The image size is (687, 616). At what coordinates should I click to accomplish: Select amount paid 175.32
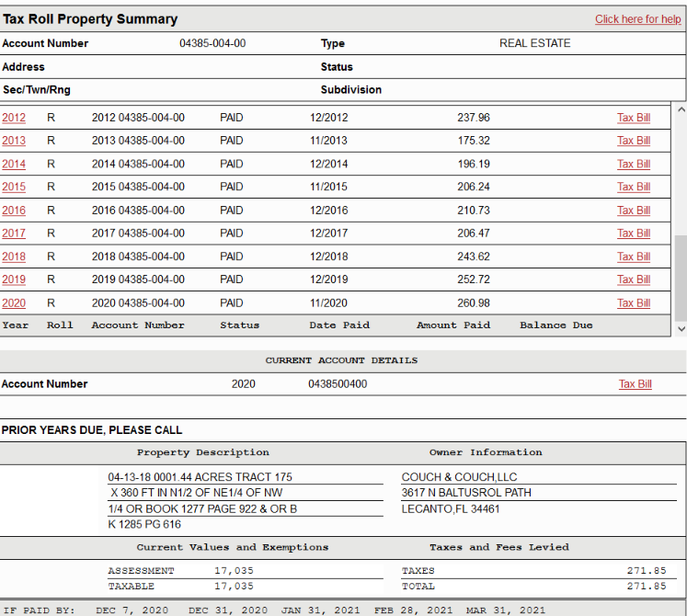[x=474, y=141]
